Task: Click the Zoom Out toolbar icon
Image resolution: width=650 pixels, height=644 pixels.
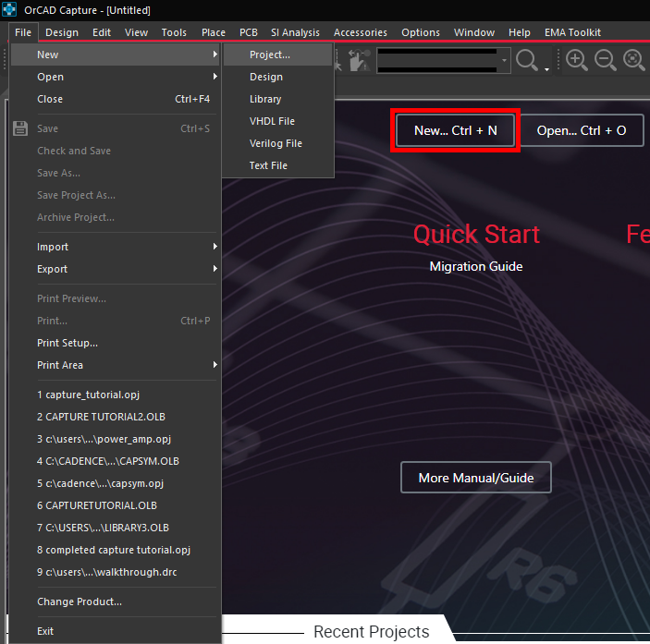Action: (x=606, y=60)
